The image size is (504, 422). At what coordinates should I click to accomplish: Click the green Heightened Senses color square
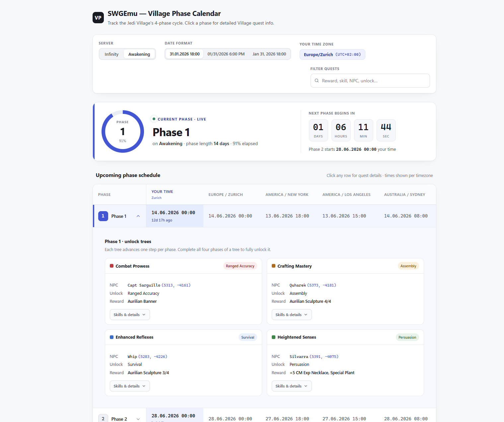pyautogui.click(x=273, y=337)
